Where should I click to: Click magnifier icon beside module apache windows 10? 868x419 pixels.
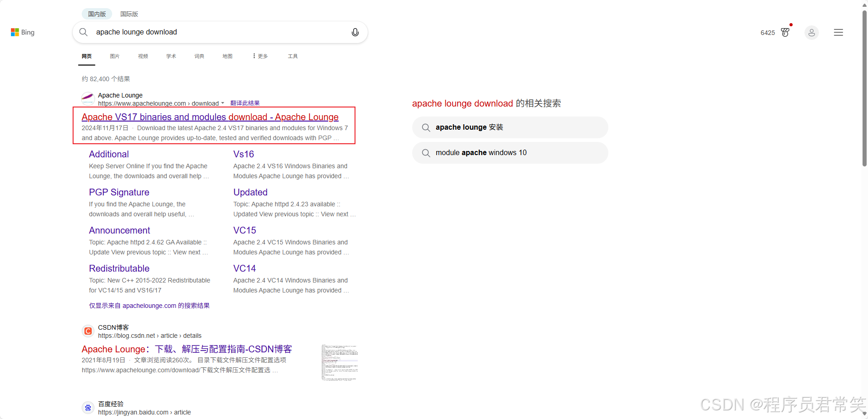coord(426,153)
